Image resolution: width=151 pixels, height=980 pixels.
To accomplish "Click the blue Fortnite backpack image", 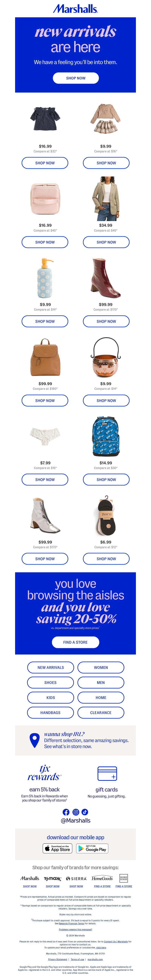I will point(106,437).
